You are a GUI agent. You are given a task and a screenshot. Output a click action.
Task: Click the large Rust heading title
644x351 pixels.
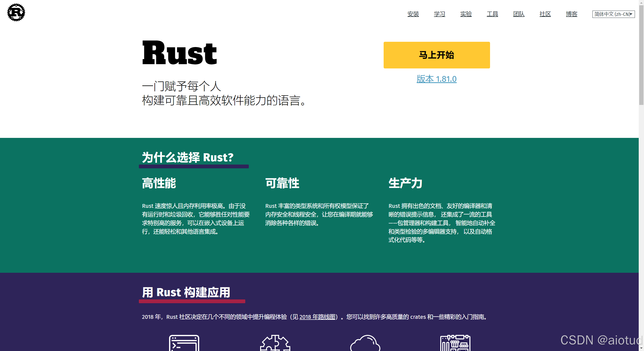tap(179, 53)
